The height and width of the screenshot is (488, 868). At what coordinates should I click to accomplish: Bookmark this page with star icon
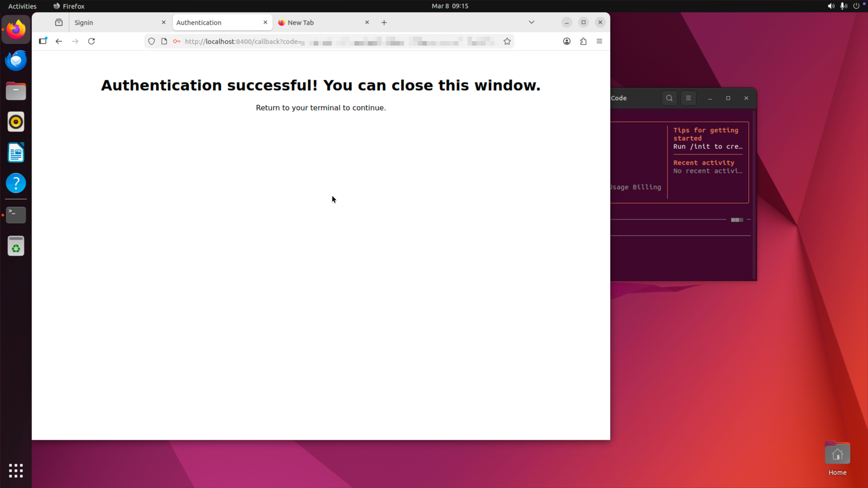(507, 41)
